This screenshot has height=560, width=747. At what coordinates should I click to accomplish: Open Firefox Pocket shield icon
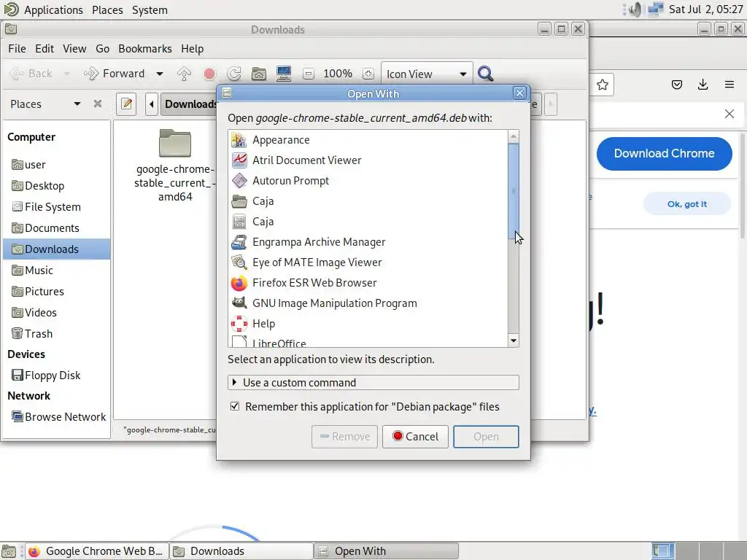[676, 85]
